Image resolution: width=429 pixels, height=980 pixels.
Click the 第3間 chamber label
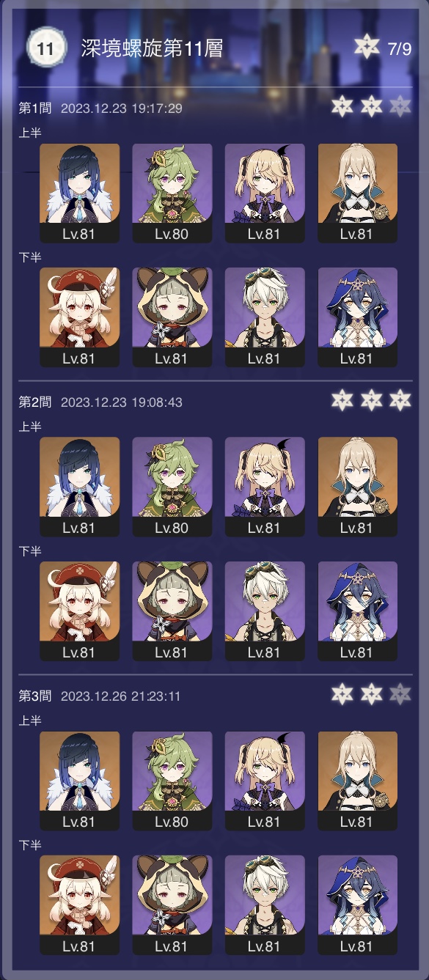[x=35, y=696]
